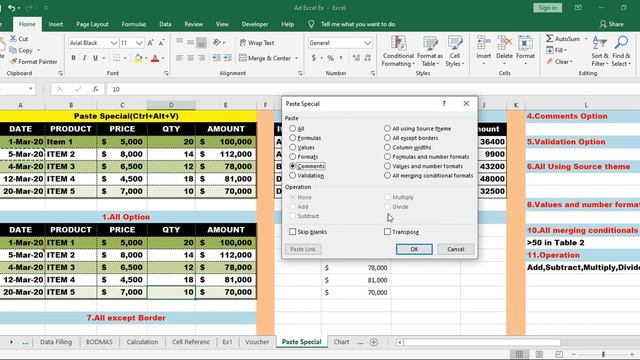Open Sort & Filter options
Image resolution: width=640 pixels, height=360 pixels.
click(x=600, y=51)
